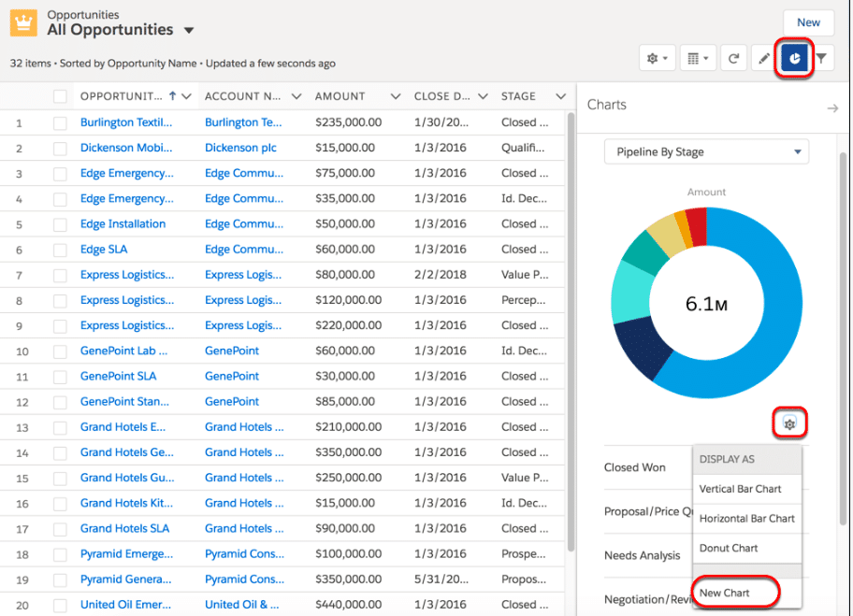
Task: Expand the Pipeline By Stage chart selector
Action: [706, 151]
